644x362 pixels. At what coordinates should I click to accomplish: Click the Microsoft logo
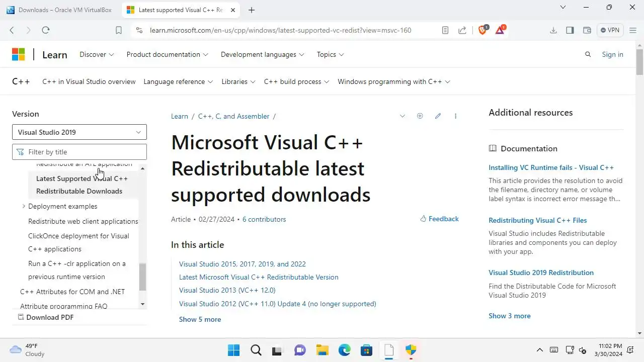(19, 54)
